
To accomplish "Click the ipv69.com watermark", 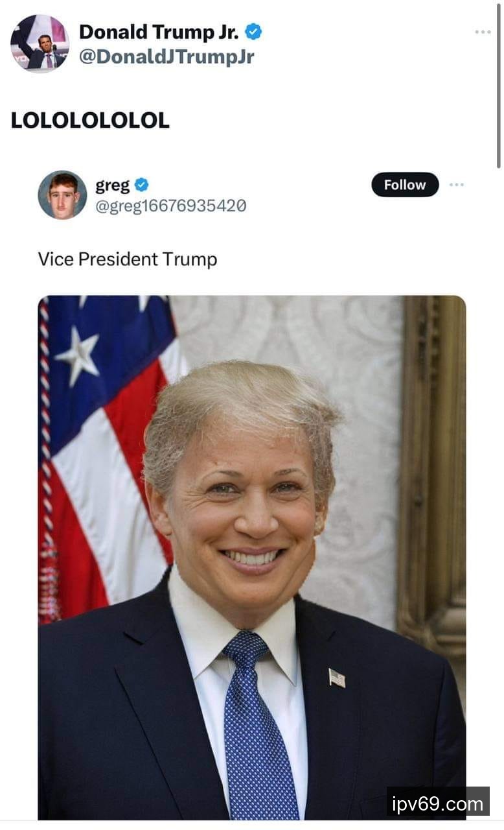I will pyautogui.click(x=438, y=805).
